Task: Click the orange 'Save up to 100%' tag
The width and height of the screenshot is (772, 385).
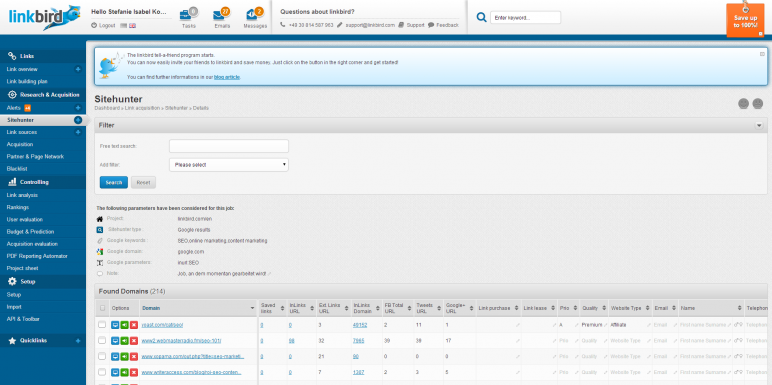Action: [745, 21]
